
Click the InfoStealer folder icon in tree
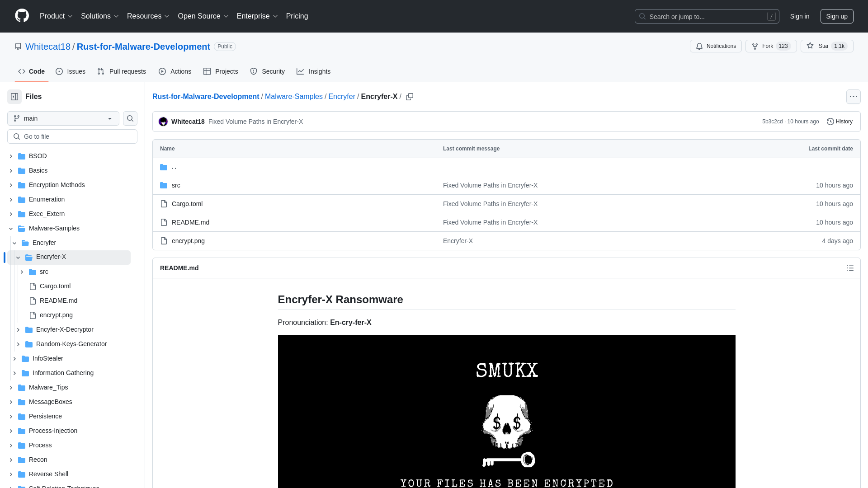[25, 359]
